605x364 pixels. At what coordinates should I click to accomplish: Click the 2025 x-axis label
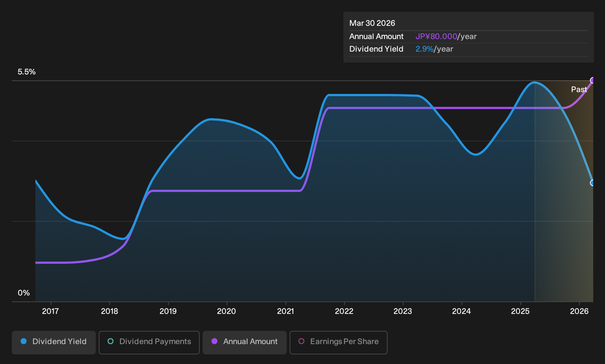click(x=520, y=311)
